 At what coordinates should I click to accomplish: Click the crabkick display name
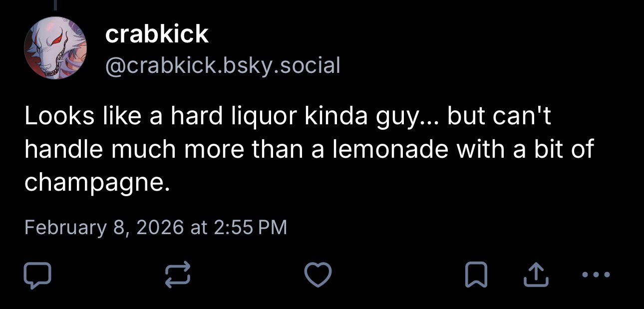tap(157, 34)
